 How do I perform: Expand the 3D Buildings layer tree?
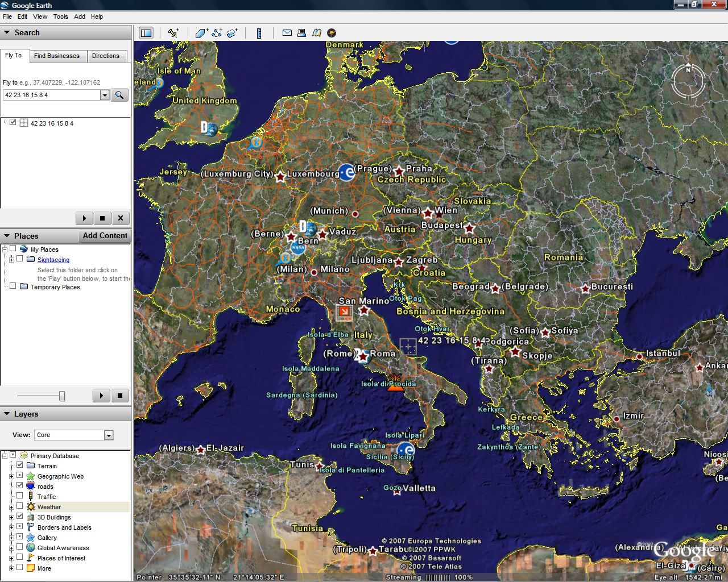click(x=11, y=517)
